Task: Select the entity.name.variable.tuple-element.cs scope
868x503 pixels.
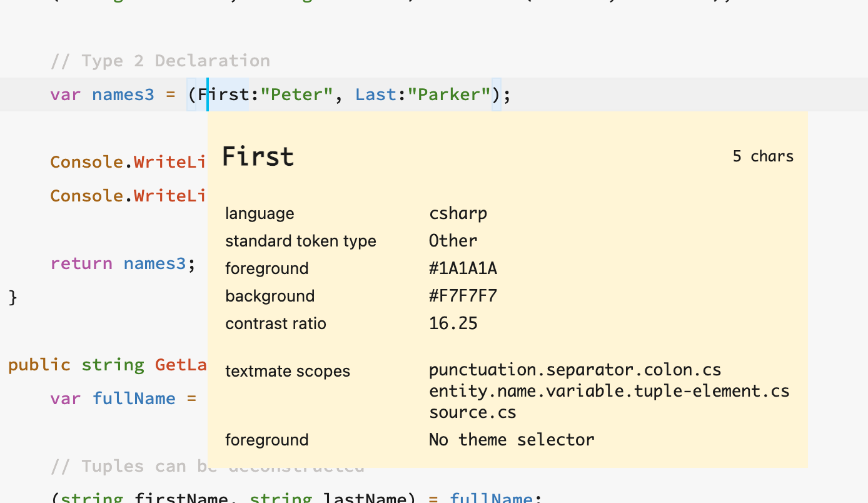Action: coord(608,390)
